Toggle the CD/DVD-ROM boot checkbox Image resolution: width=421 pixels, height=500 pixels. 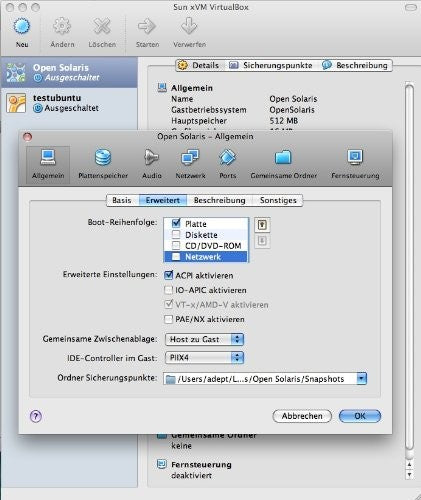tap(176, 245)
